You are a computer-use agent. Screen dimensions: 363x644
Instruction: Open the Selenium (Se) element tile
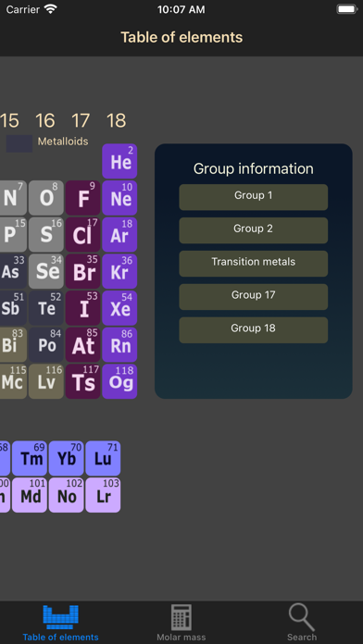46,271
